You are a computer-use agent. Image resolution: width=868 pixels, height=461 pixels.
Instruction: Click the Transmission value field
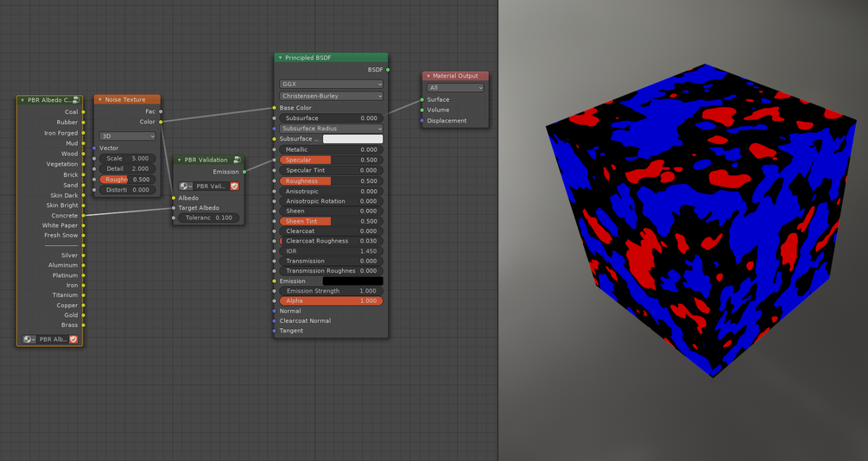(x=331, y=262)
